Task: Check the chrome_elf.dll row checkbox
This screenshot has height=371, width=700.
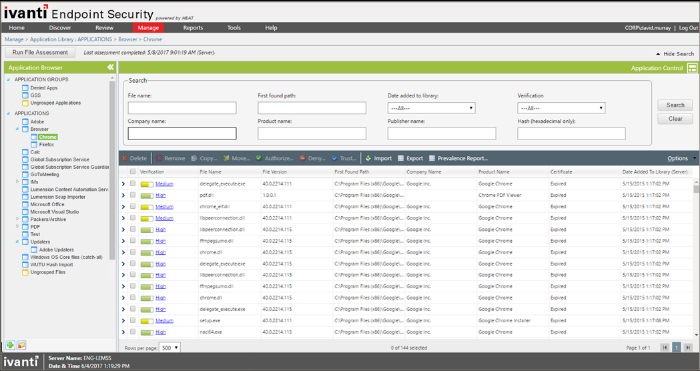Action: 133,206
